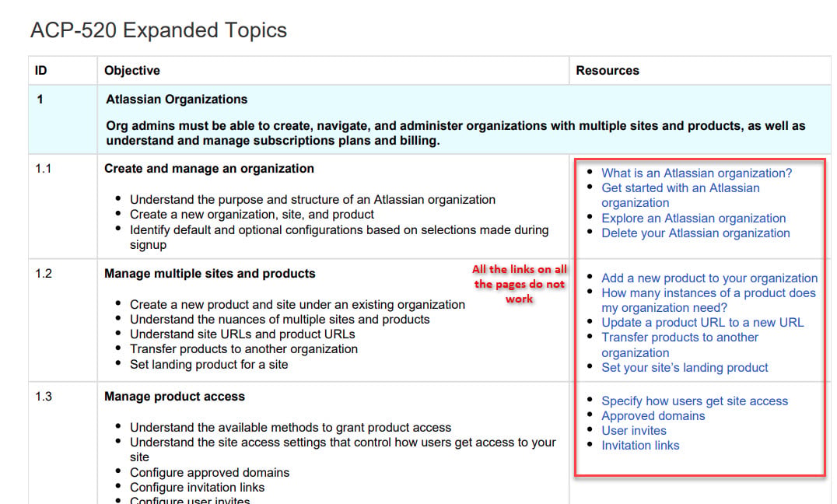
Task: Click "Understand the available methods to grant" bullet
Action: pos(290,428)
